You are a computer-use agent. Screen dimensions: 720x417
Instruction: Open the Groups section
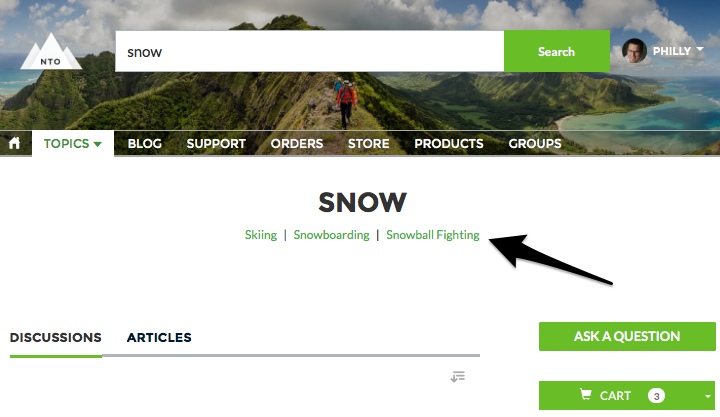535,143
